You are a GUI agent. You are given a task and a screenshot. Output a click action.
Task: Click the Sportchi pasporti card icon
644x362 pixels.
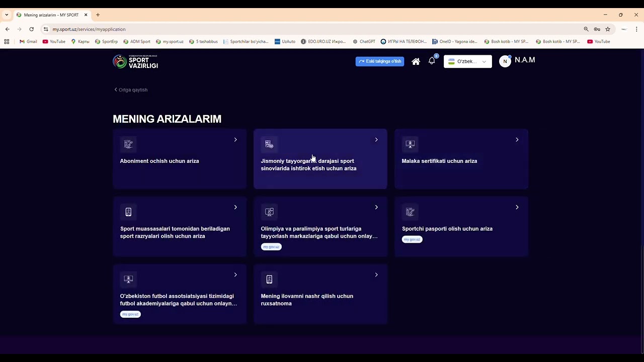(x=410, y=212)
